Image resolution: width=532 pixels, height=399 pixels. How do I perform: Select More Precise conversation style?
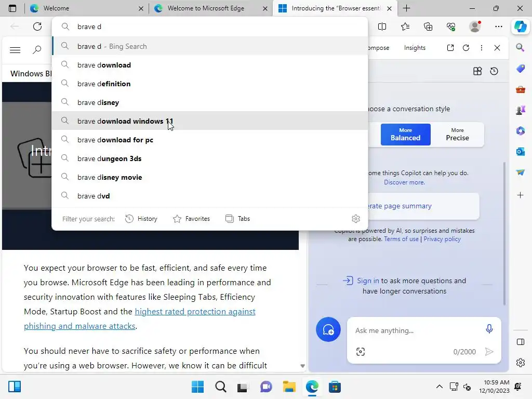tap(457, 135)
